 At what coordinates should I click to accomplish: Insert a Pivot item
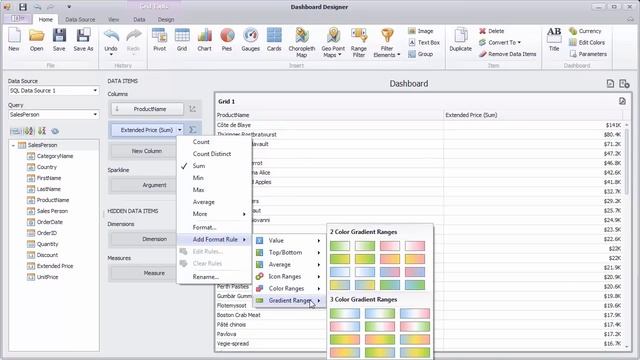tap(159, 40)
